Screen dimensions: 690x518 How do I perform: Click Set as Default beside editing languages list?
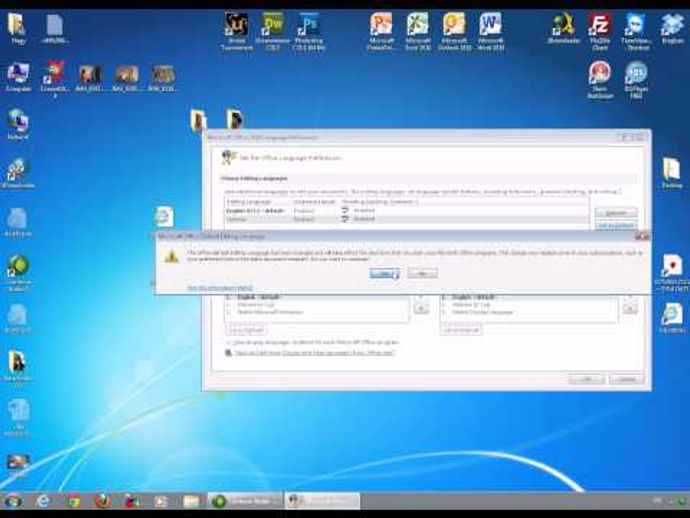616,225
